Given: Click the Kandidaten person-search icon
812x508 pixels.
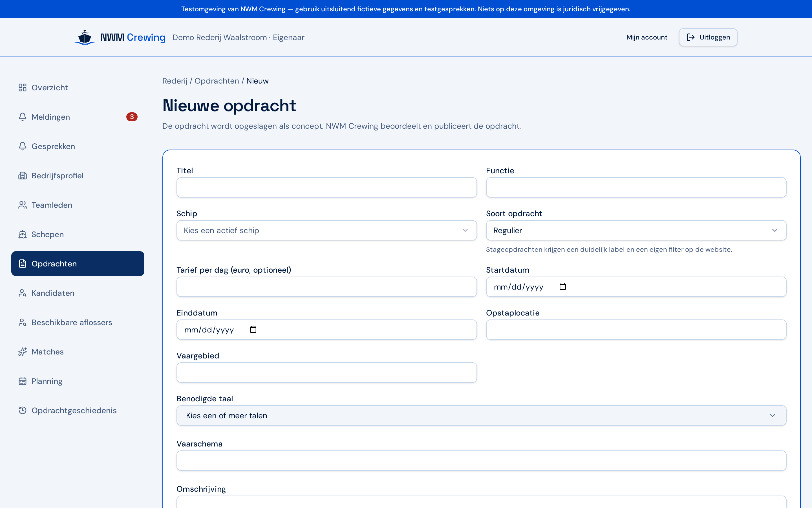Looking at the screenshot, I should pos(23,293).
